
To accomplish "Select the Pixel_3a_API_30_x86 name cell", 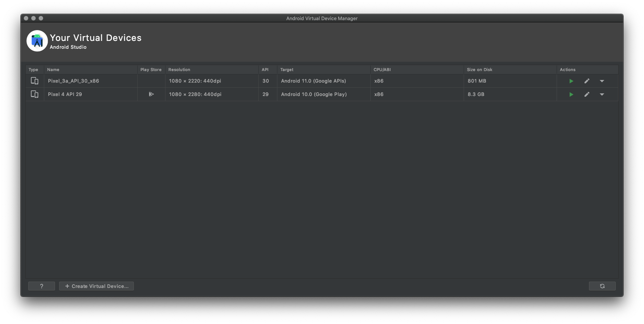I will point(91,81).
